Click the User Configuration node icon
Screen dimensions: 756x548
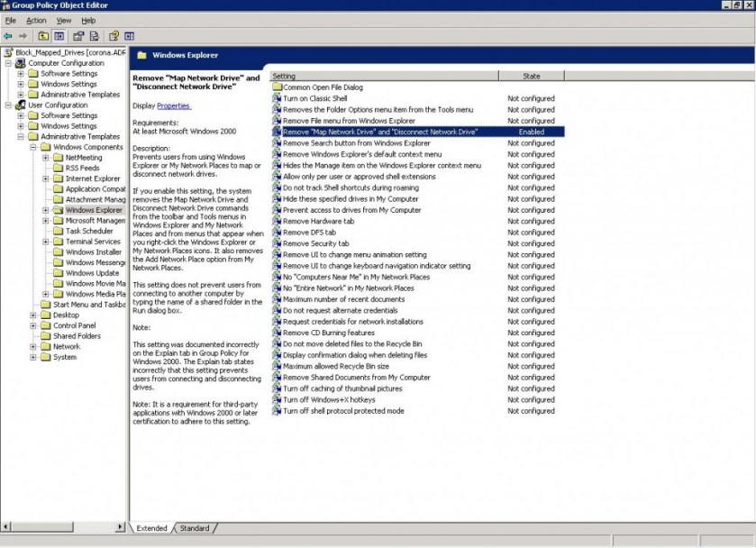pos(21,105)
